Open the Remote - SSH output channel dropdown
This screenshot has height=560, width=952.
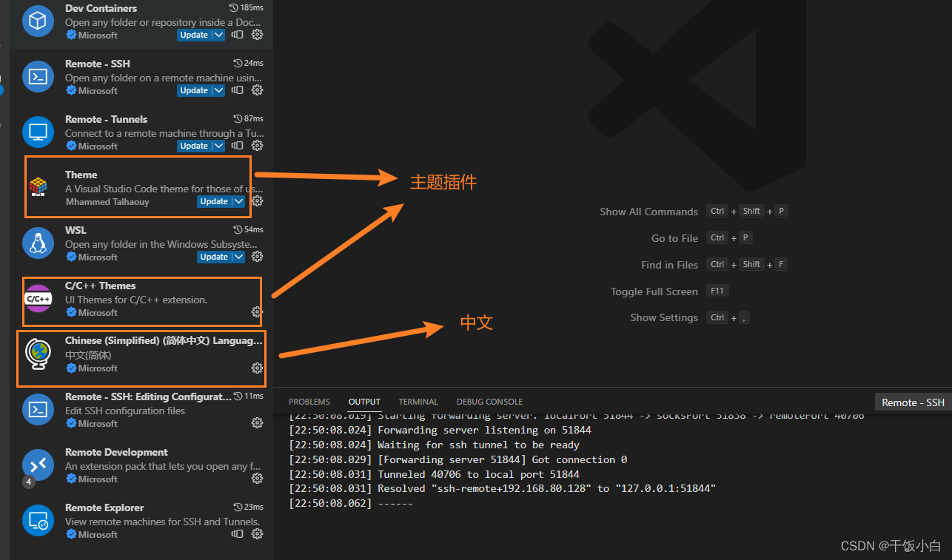[x=914, y=402]
